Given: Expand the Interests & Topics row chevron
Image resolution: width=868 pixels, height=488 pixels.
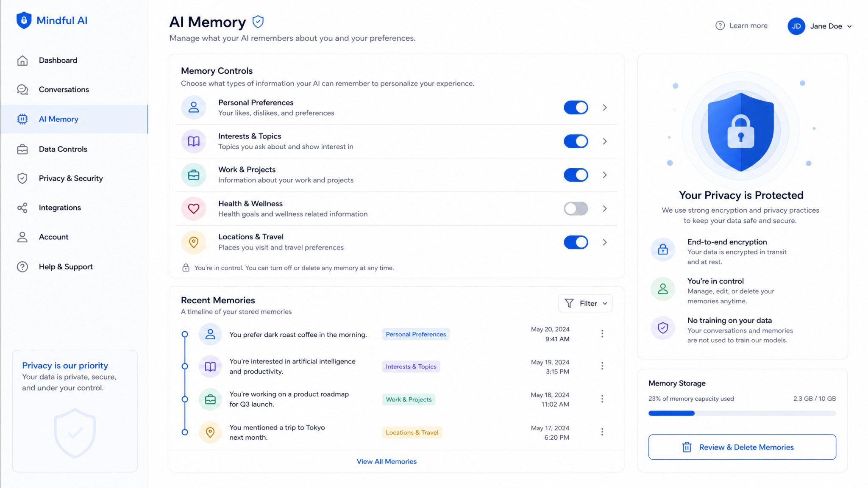Looking at the screenshot, I should pos(605,141).
